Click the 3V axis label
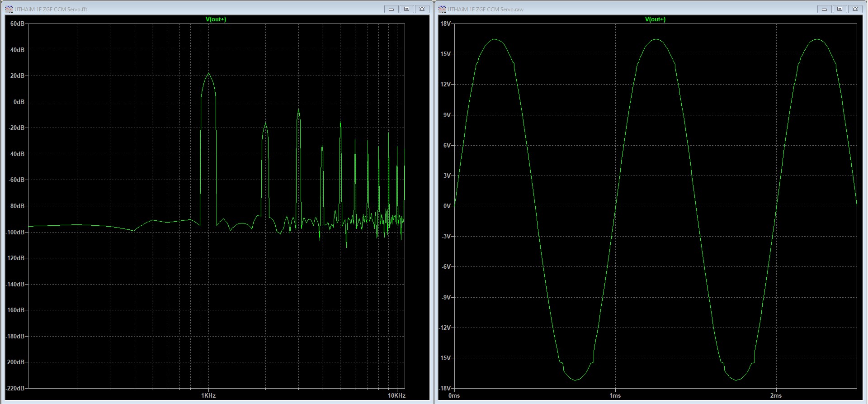The height and width of the screenshot is (404, 868). (x=447, y=176)
